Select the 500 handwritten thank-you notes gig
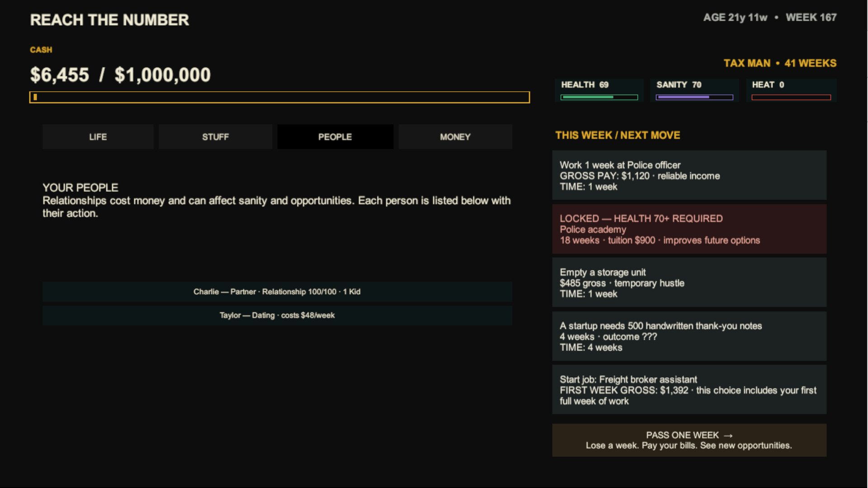The height and width of the screenshot is (488, 868). click(x=689, y=336)
